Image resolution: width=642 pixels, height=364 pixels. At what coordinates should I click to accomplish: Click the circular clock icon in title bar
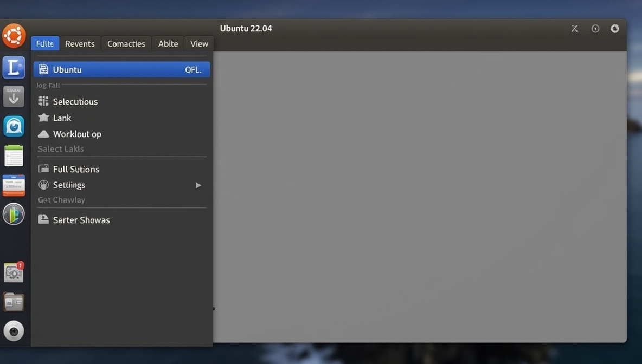[x=595, y=29]
